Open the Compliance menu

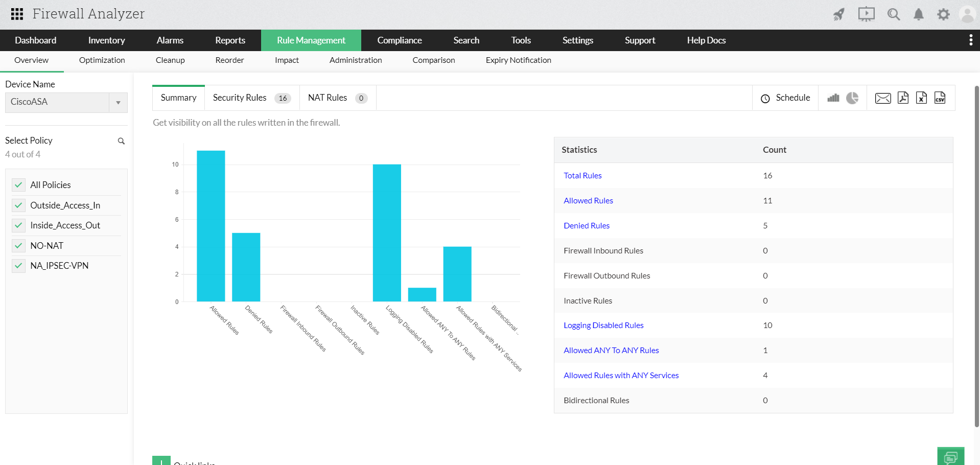tap(399, 40)
